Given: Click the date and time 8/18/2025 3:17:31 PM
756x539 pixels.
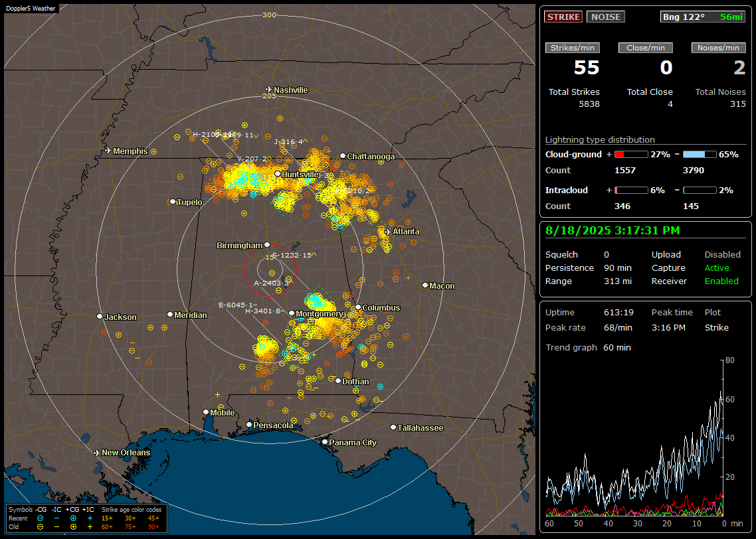Looking at the screenshot, I should tap(613, 230).
